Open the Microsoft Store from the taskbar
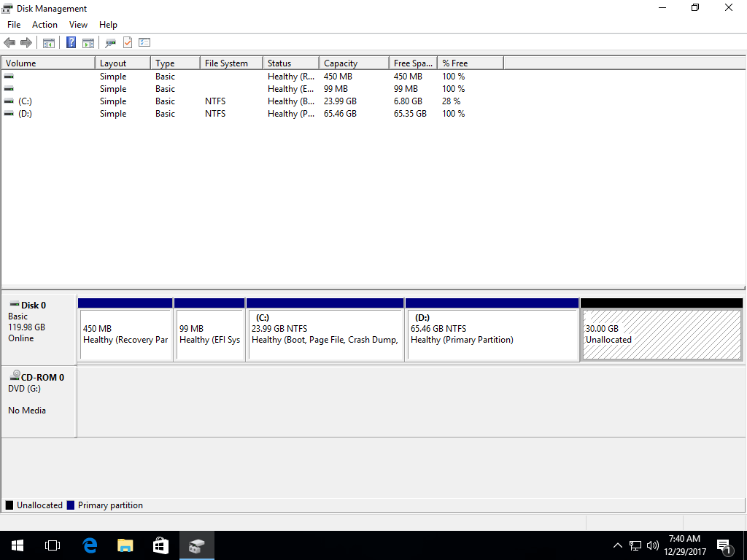 pos(160,545)
